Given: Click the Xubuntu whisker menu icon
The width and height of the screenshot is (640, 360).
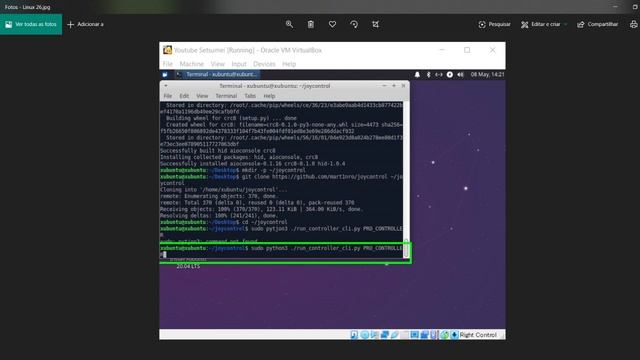Looking at the screenshot, I should (x=165, y=75).
